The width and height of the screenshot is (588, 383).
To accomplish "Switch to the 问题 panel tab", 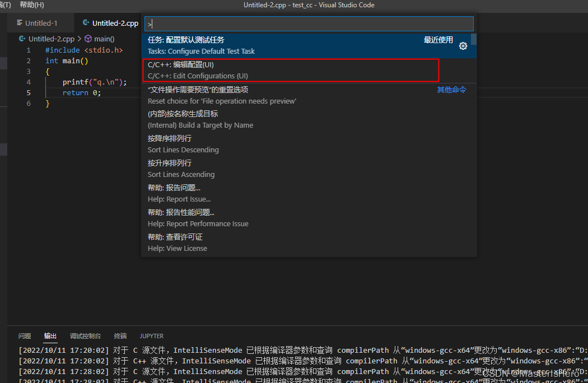I will 24,335.
